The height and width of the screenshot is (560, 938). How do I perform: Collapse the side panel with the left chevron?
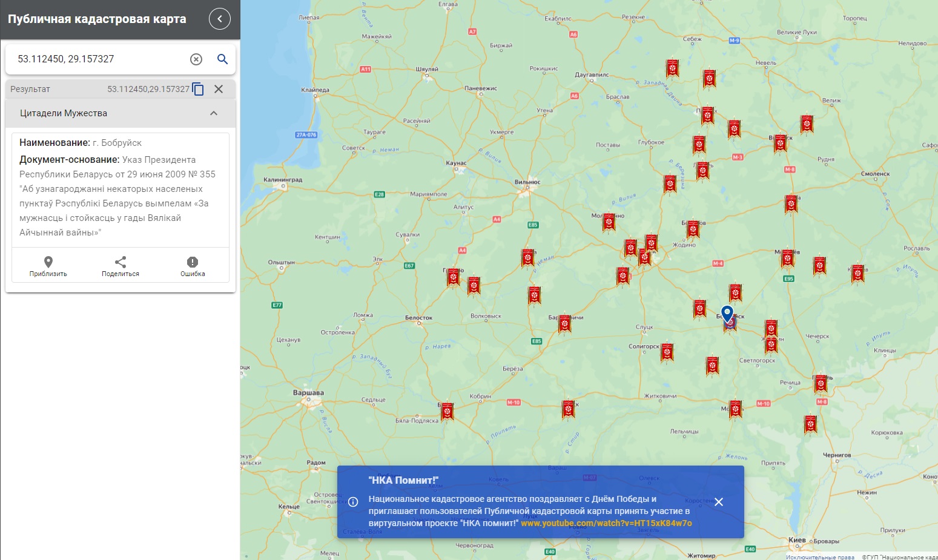click(220, 19)
